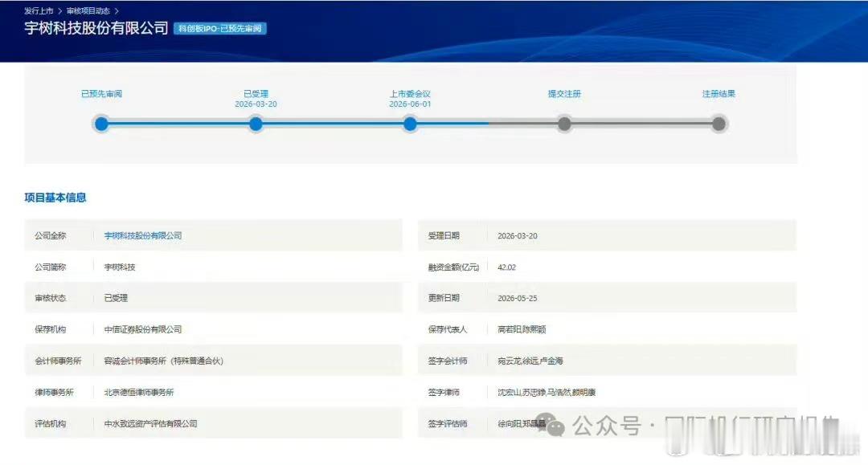The height and width of the screenshot is (465, 868).
Task: Click the 更新日期 value 2026-05-25
Action: coord(518,298)
